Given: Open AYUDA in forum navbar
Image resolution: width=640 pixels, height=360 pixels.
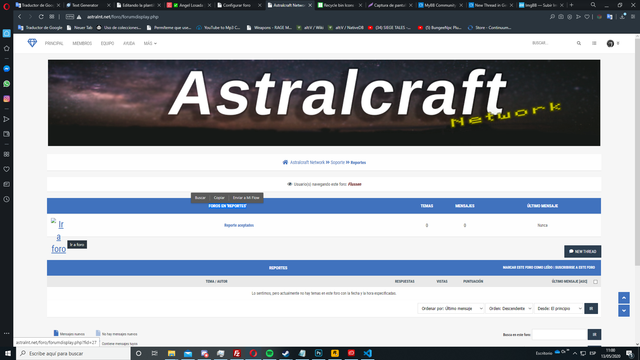Looking at the screenshot, I should [x=129, y=43].
